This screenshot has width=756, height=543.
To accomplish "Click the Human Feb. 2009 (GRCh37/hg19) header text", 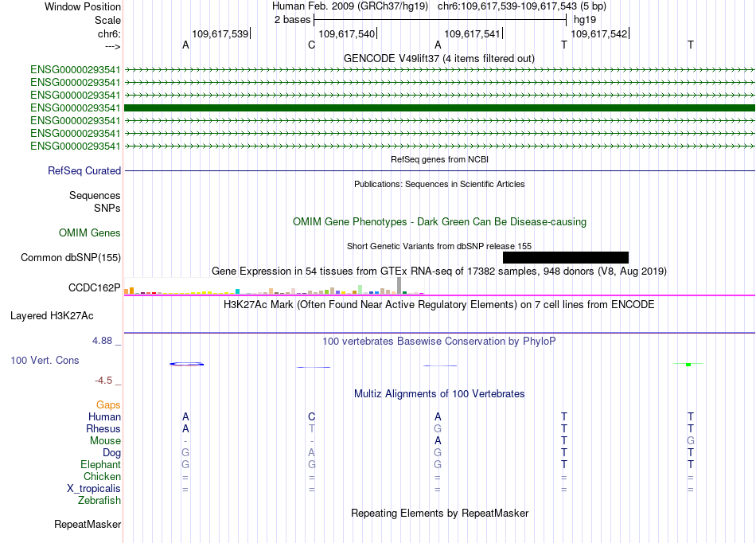I will pyautogui.click(x=350, y=6).
